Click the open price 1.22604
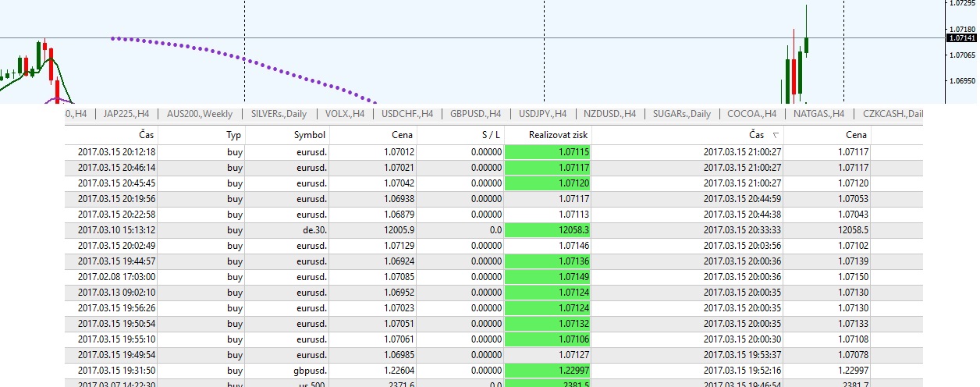Image resolution: width=980 pixels, height=387 pixels. tap(399, 371)
